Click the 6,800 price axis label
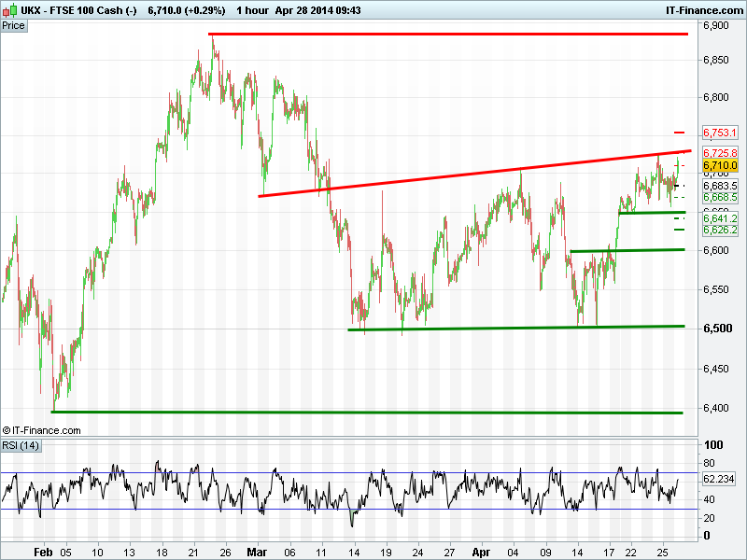747x560 pixels. point(716,97)
